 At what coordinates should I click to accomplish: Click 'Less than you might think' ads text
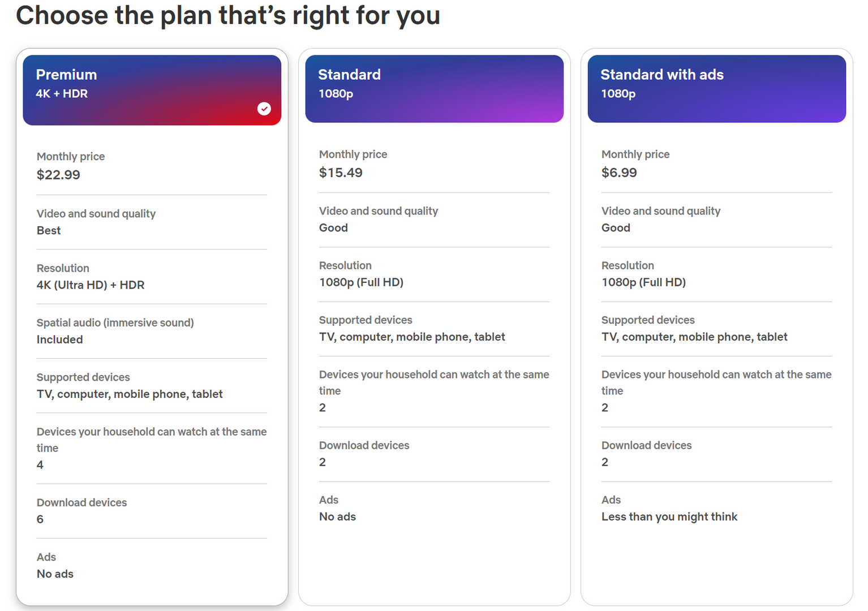tap(669, 517)
